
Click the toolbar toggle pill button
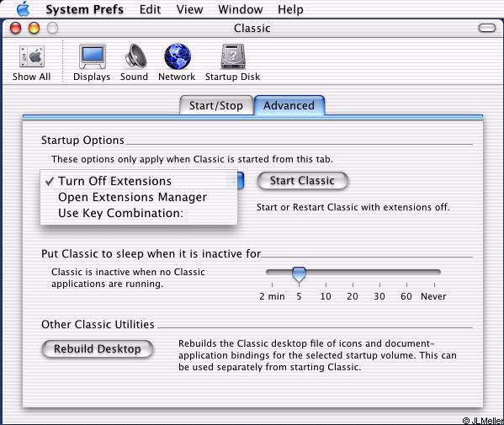(487, 28)
